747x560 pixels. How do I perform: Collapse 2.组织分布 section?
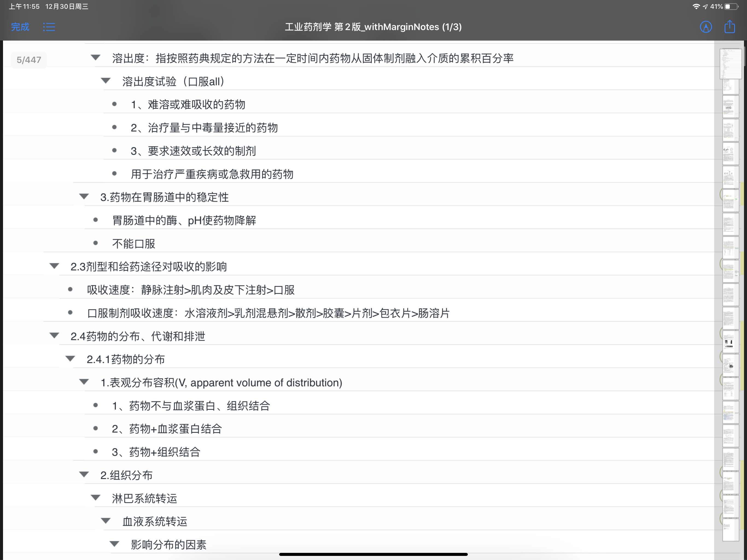(84, 474)
